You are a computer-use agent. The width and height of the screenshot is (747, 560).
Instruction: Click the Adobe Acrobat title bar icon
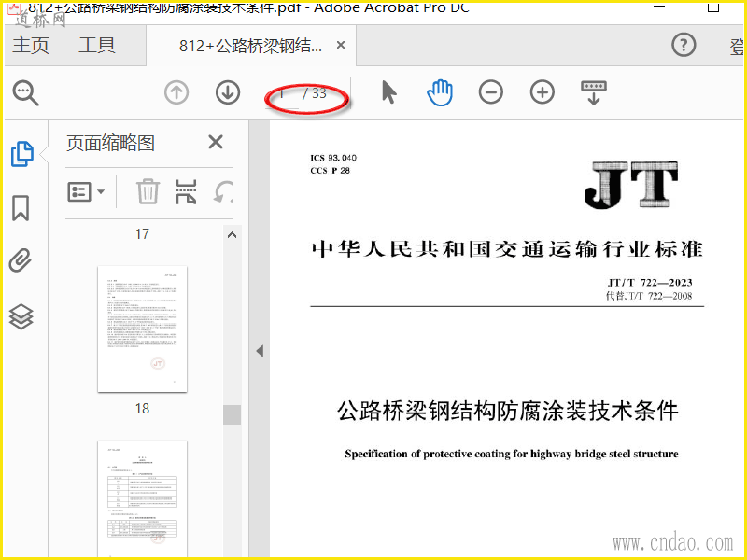pyautogui.click(x=14, y=7)
